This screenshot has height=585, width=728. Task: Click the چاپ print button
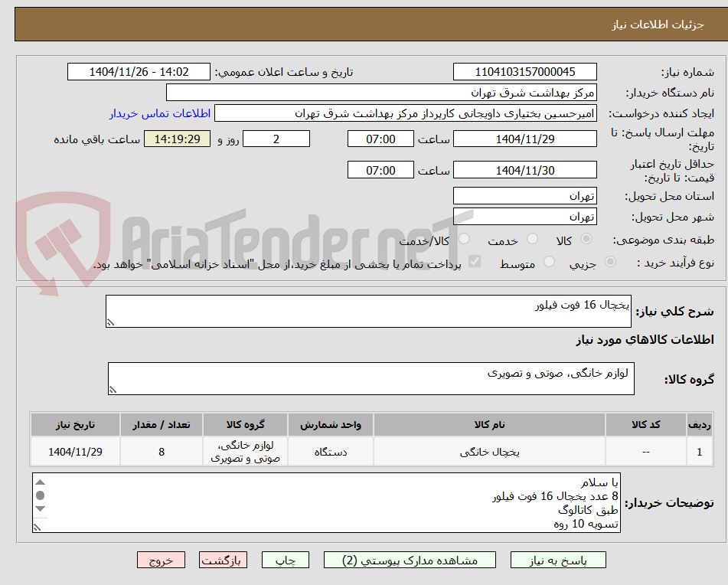286,560
